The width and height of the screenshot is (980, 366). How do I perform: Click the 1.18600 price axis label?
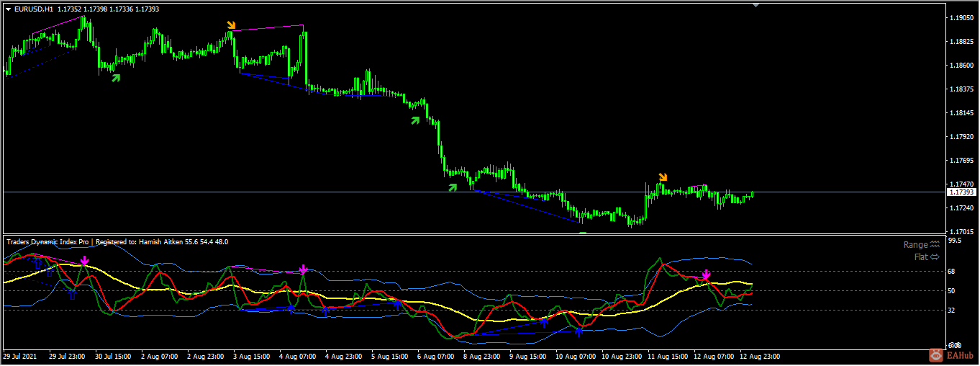coord(962,66)
